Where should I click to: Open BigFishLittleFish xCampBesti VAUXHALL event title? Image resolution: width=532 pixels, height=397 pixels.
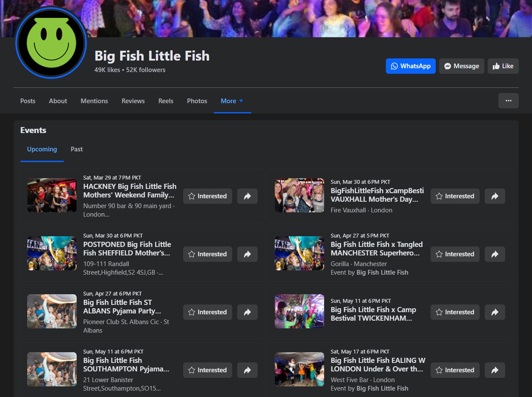(377, 195)
